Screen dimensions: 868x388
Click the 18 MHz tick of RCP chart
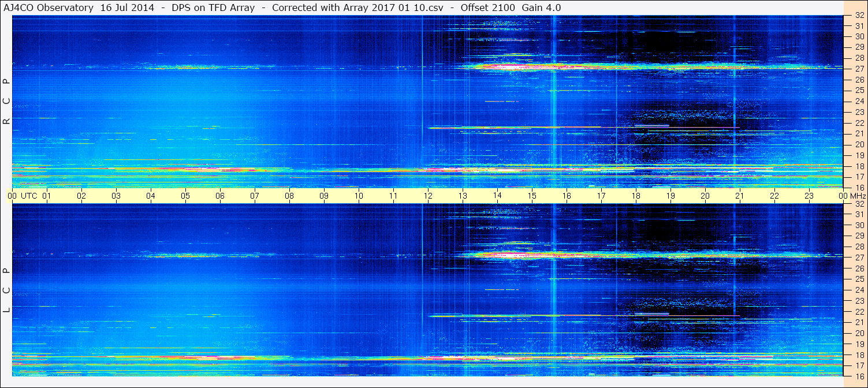point(859,166)
